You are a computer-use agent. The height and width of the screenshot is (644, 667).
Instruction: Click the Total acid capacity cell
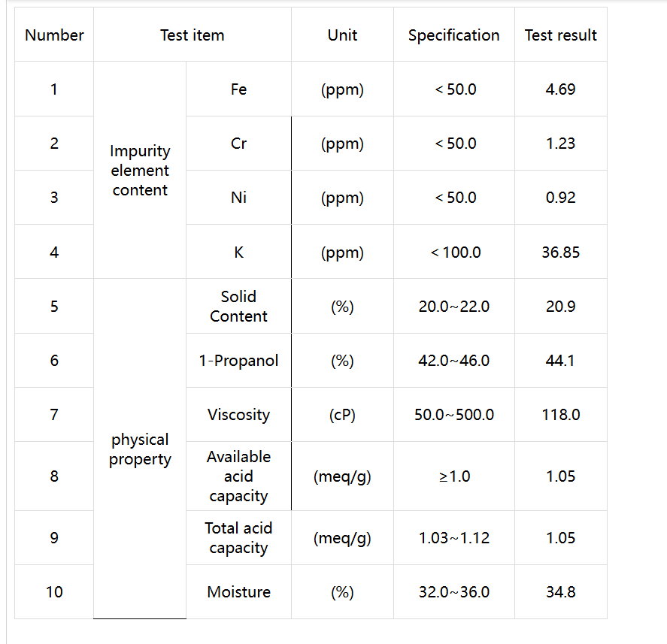coord(238,538)
